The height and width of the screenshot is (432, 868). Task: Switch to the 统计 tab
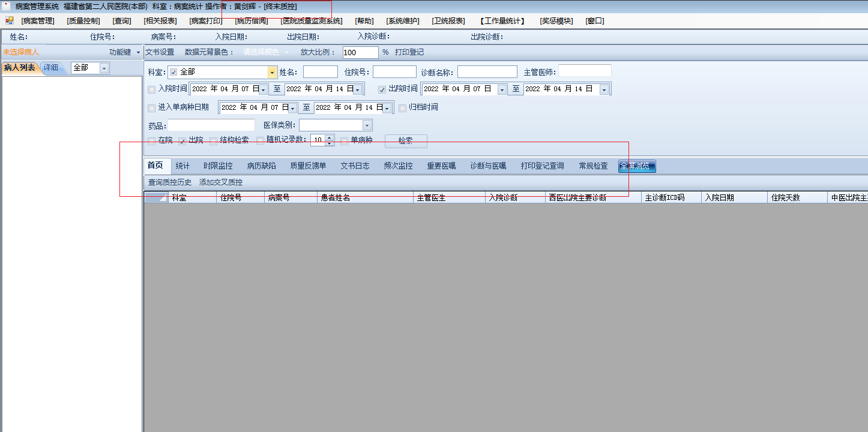pos(182,166)
